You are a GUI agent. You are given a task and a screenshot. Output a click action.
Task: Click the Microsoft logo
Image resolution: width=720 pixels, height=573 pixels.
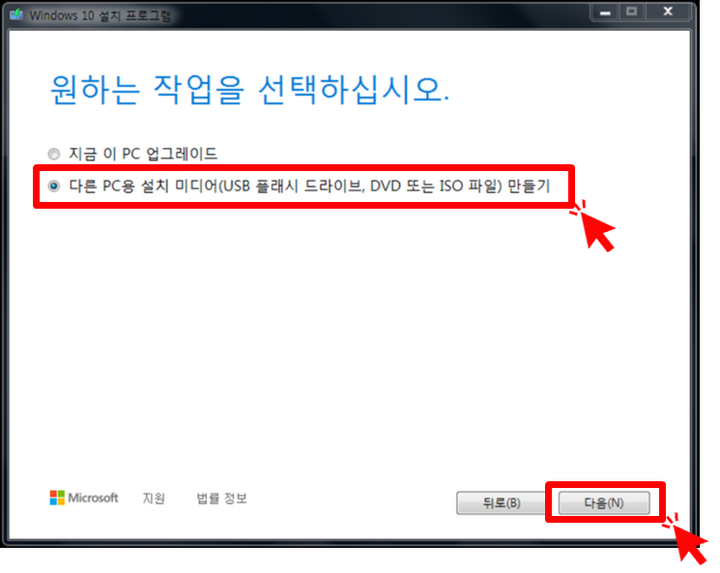point(84,498)
